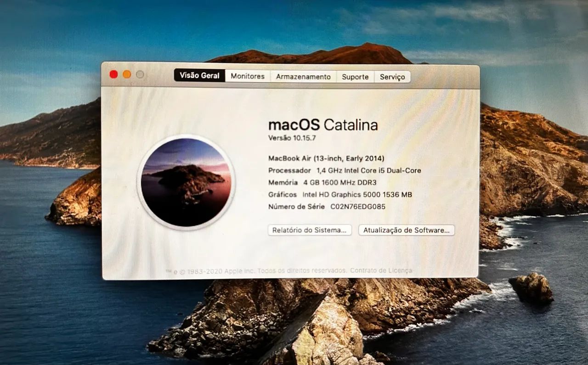Click serial number 'C02N76EDG085'
This screenshot has width=588, height=365.
(358, 207)
